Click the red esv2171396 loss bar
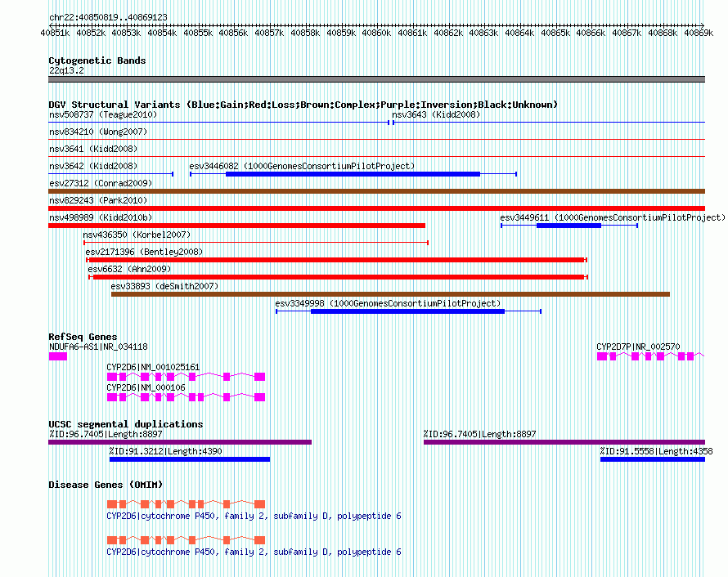 tap(337, 260)
